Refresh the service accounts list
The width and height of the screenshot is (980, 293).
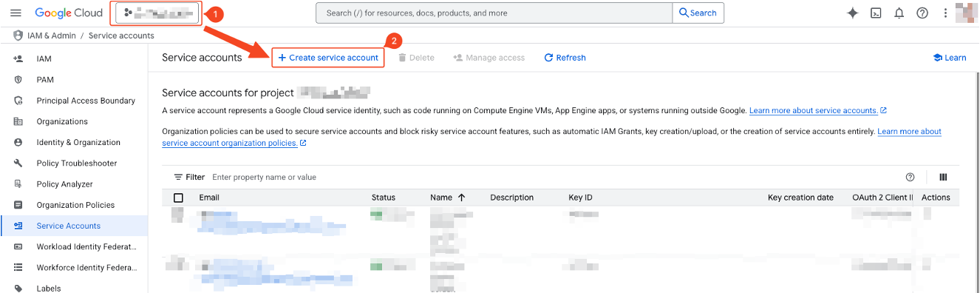(x=565, y=58)
